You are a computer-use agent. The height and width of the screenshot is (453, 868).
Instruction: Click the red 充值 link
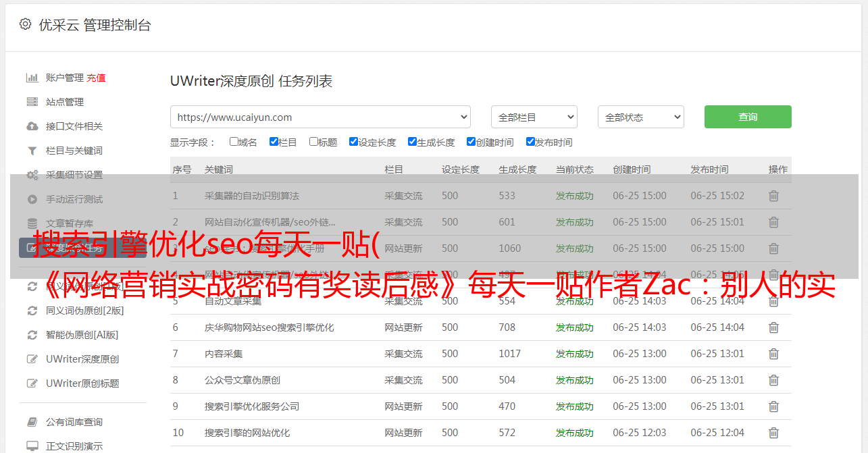96,78
